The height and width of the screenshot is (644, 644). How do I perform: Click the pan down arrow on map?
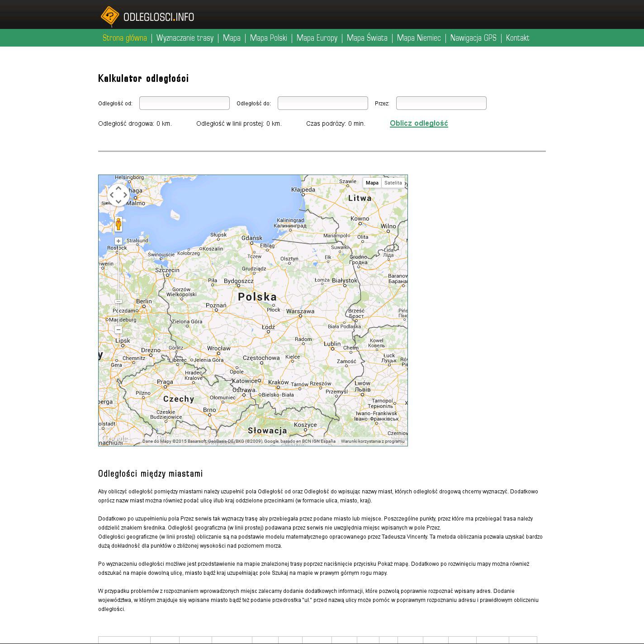point(118,202)
